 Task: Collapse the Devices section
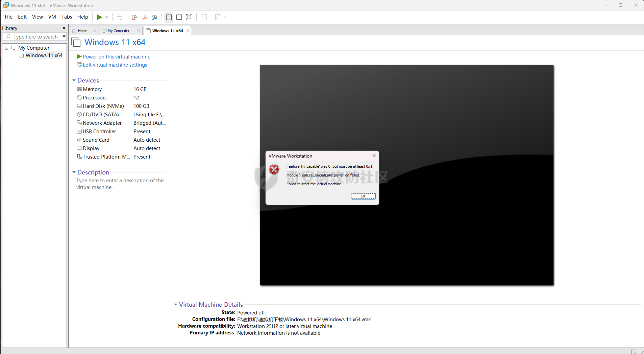(74, 80)
